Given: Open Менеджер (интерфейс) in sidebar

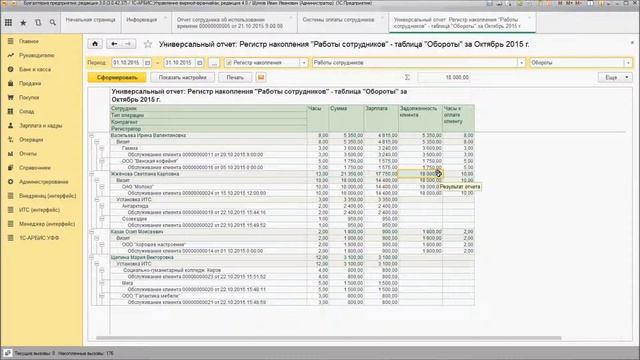Looking at the screenshot, I should [47, 224].
